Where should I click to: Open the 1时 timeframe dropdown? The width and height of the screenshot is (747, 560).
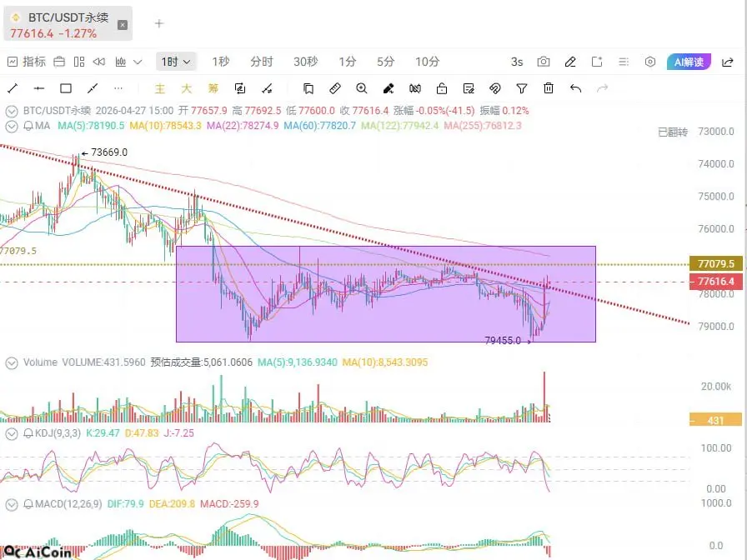pyautogui.click(x=176, y=62)
